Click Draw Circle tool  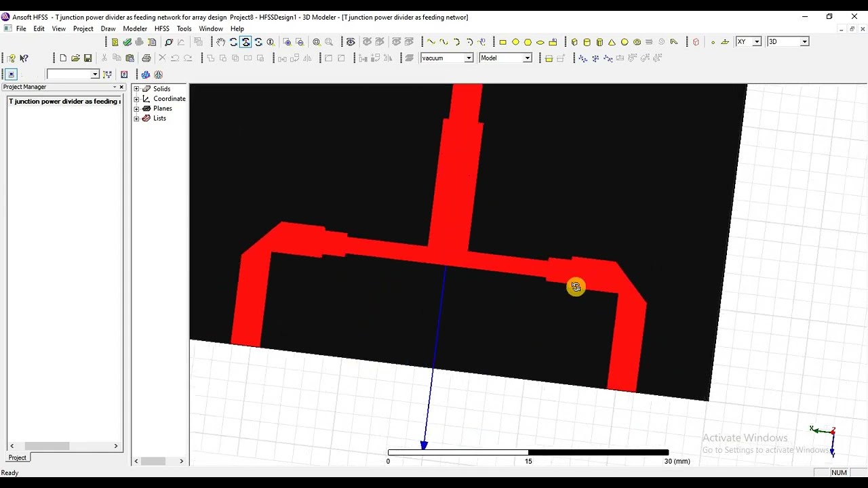point(515,42)
